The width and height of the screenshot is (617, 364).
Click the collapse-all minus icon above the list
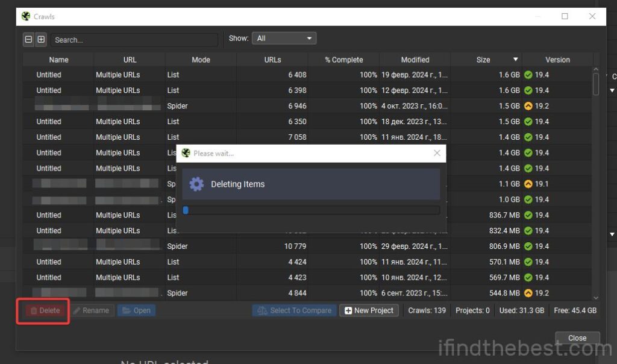pyautogui.click(x=29, y=39)
